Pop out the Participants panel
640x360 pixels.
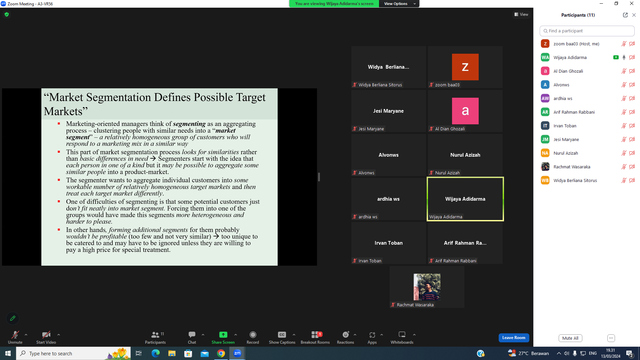pyautogui.click(x=625, y=15)
